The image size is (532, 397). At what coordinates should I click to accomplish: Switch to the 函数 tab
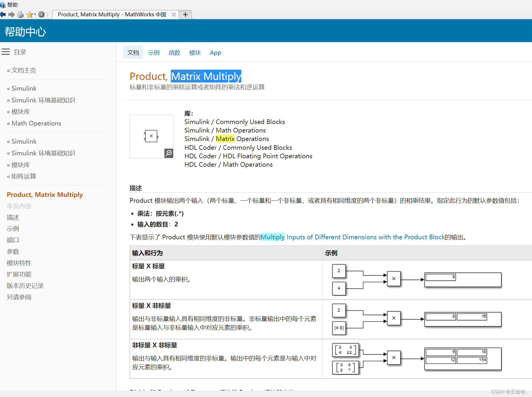pyautogui.click(x=174, y=53)
